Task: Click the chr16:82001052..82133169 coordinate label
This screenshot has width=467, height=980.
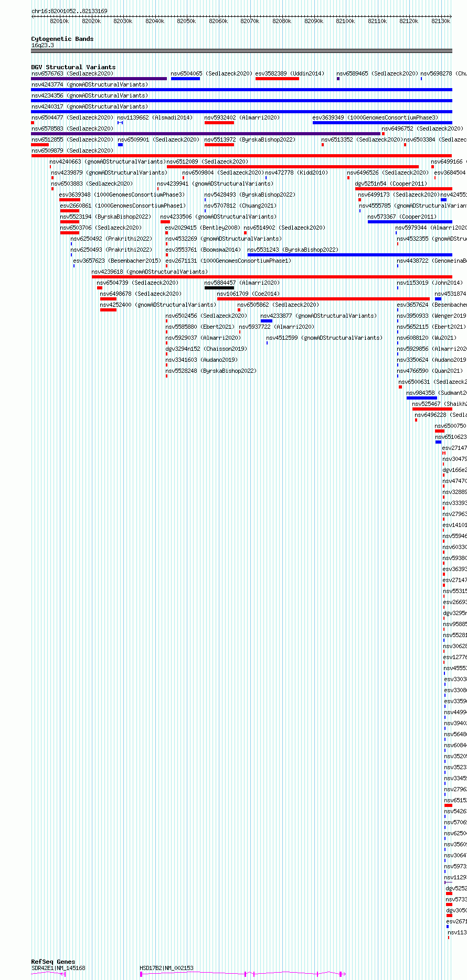Action: point(69,11)
